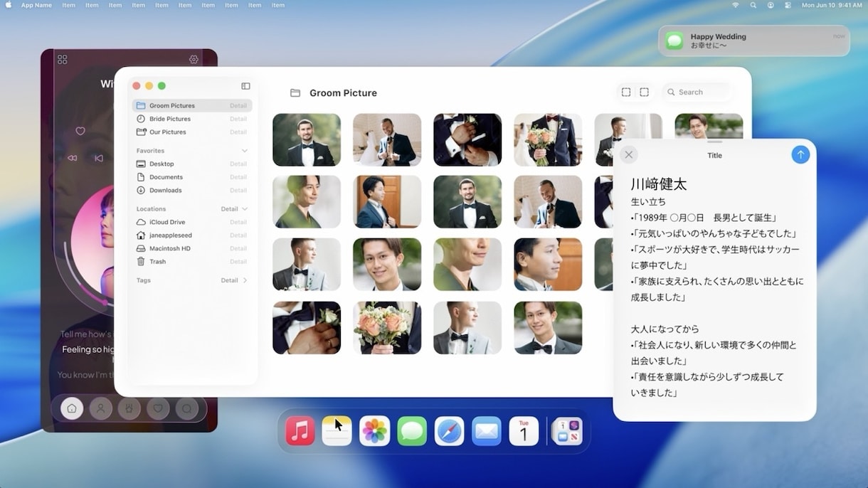This screenshot has width=868, height=488.
Task: Expand the Tags section chevron
Action: (245, 280)
